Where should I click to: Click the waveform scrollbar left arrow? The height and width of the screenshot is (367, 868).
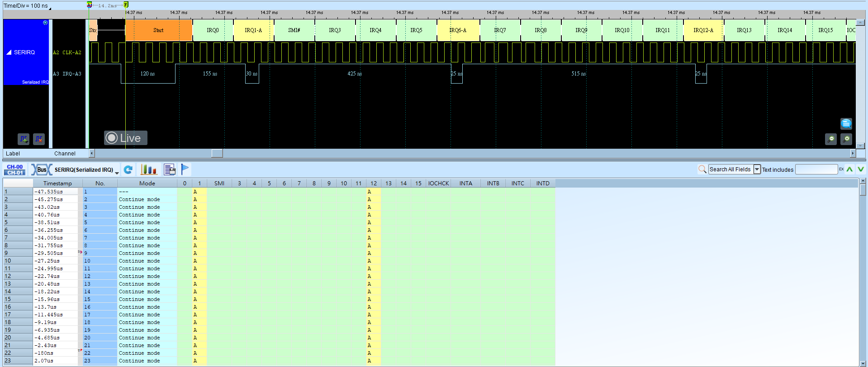(x=92, y=153)
